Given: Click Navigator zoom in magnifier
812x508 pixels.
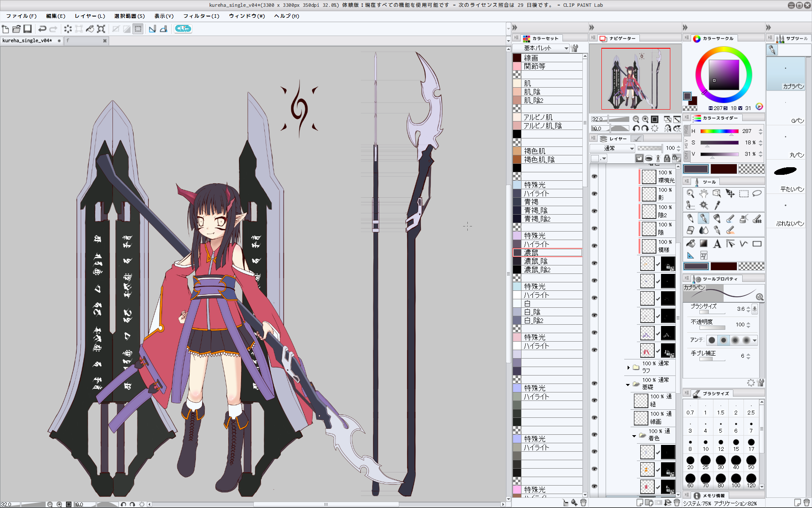Looking at the screenshot, I should (645, 119).
